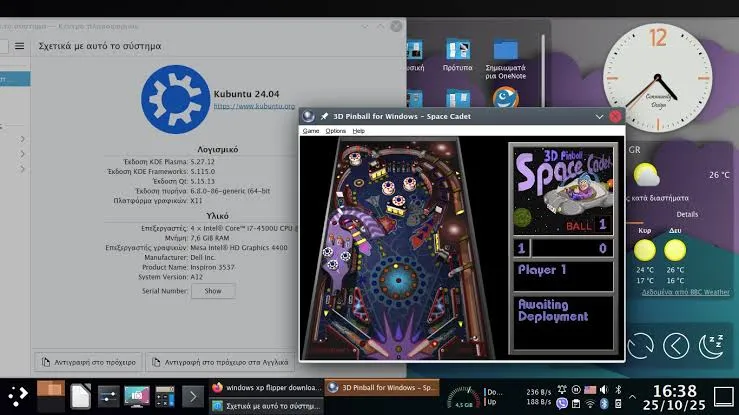Open KDE Connect phone tray icon
Screen dimensions: 739x415
click(618, 404)
